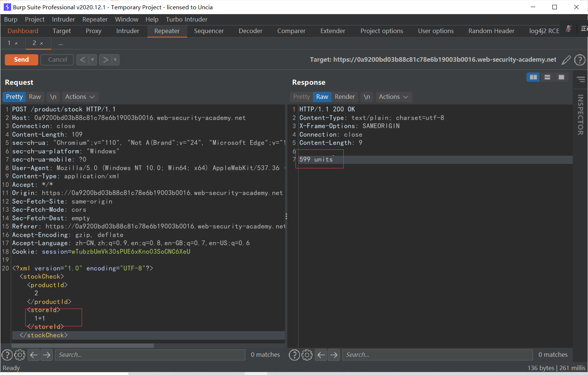Open Request search help icon
Screen dimensions: 588x375
7,355
